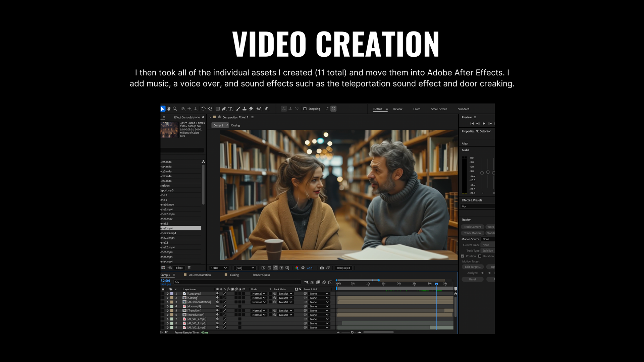Select the Selection arrow tool
The height and width of the screenshot is (362, 644).
coord(163,109)
